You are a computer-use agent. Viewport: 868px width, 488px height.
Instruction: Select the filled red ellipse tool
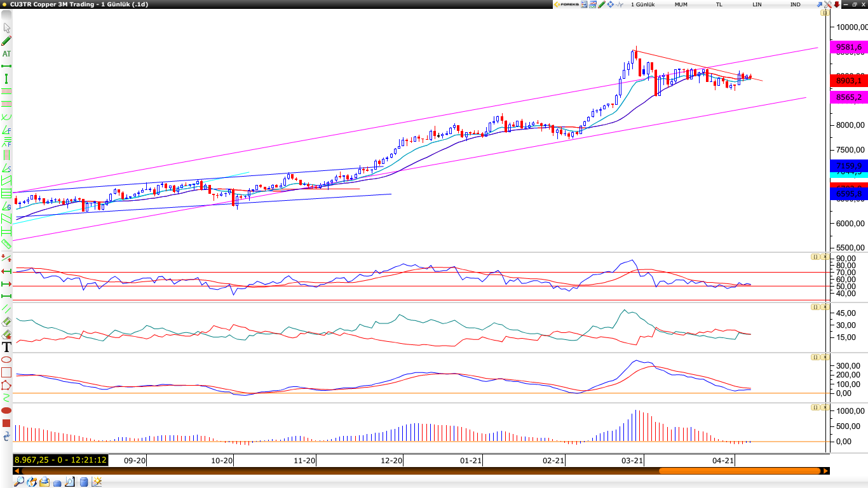[x=7, y=410]
